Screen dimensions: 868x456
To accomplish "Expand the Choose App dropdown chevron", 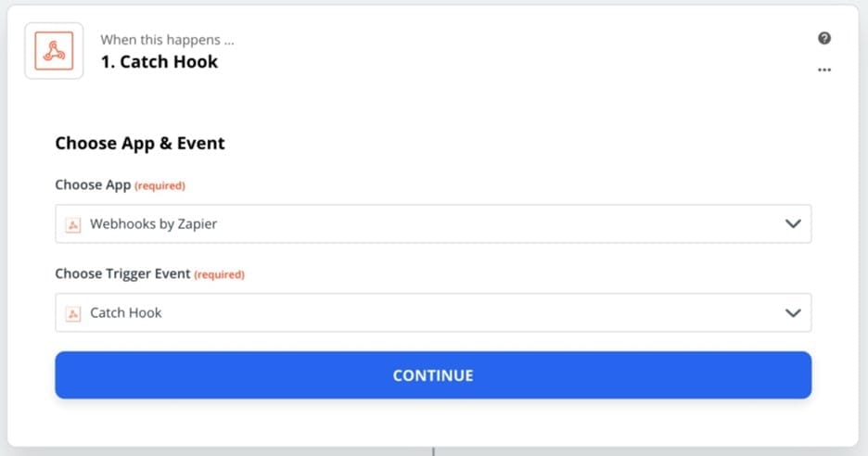I will 792,224.
